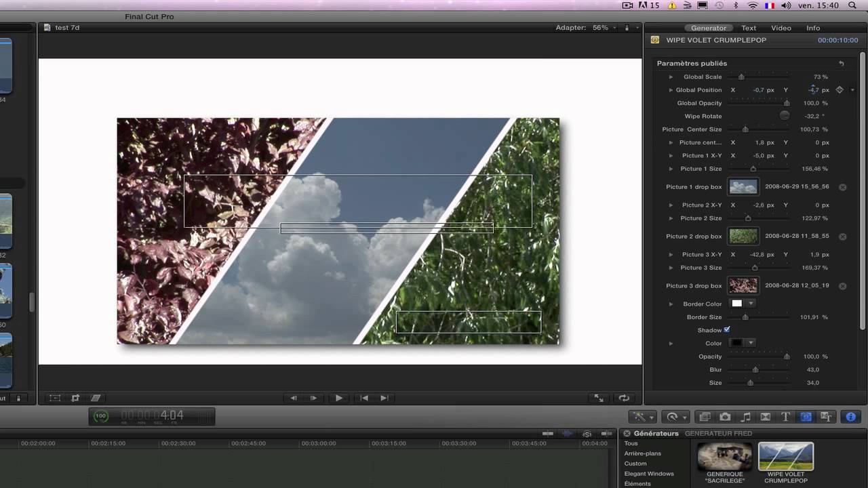Clear the Picture 3 drop box
Image resolution: width=868 pixels, height=488 pixels.
843,286
